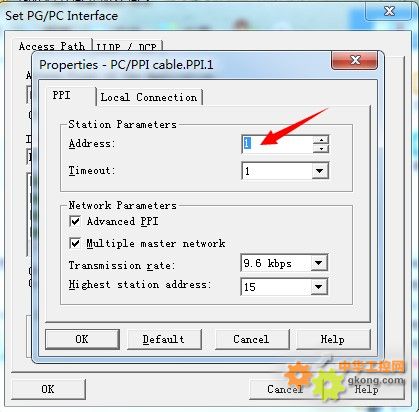
Task: Toggle the Advanced PPI checkbox
Action: pos(75,221)
